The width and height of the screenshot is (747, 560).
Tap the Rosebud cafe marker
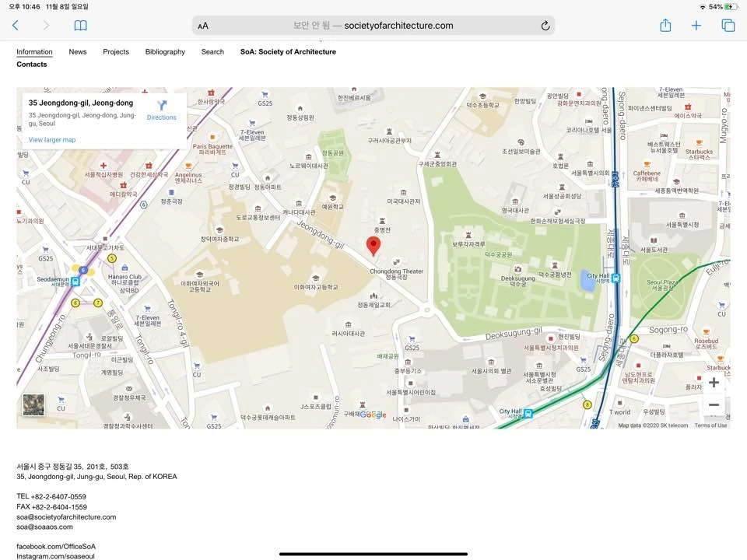(706, 332)
